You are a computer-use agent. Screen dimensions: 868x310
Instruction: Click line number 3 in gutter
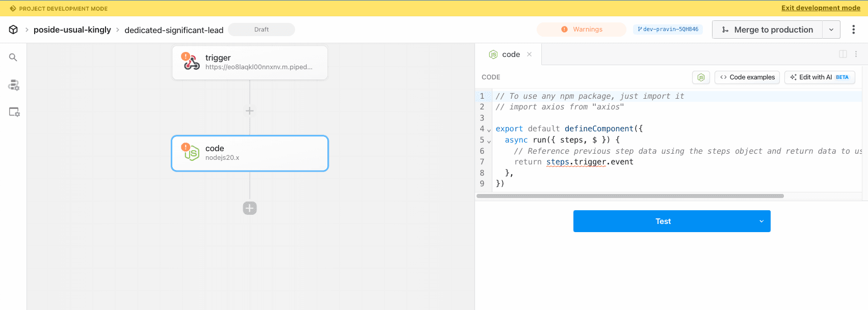(482, 118)
